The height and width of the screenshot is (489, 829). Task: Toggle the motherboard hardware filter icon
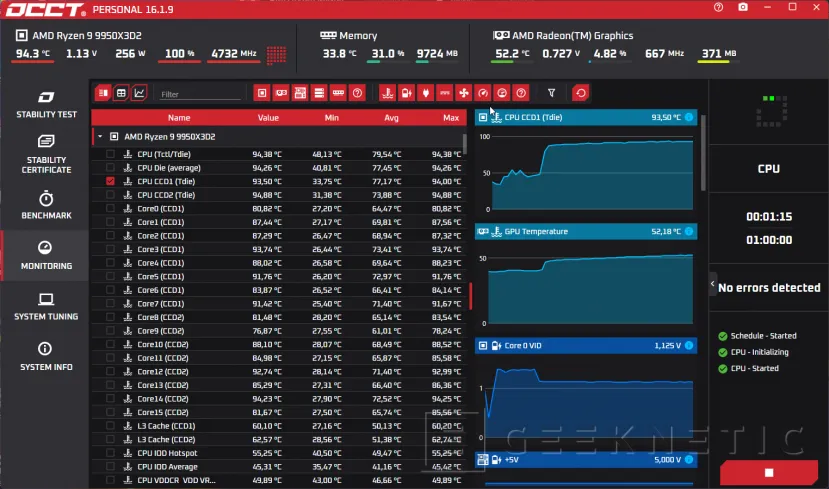pos(300,93)
